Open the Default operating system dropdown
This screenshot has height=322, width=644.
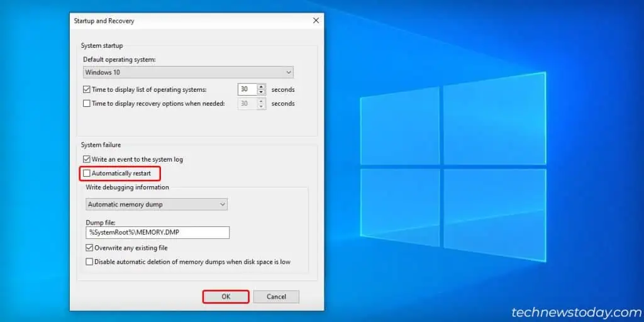tap(189, 72)
